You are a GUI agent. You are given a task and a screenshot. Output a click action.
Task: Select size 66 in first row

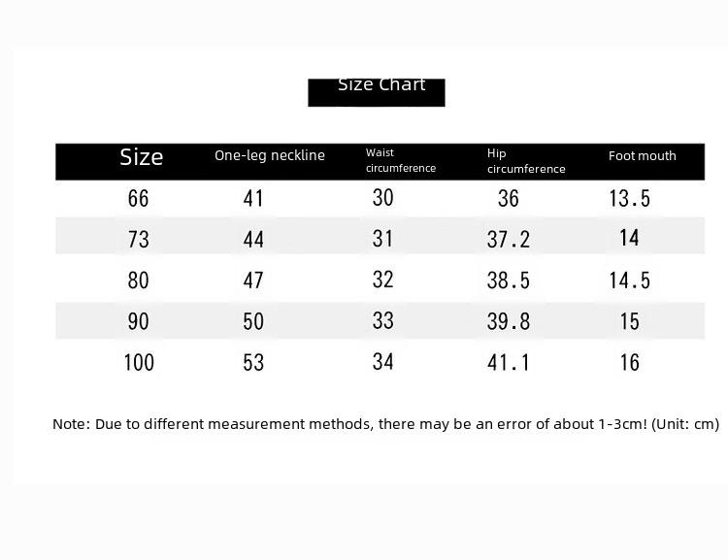(139, 199)
